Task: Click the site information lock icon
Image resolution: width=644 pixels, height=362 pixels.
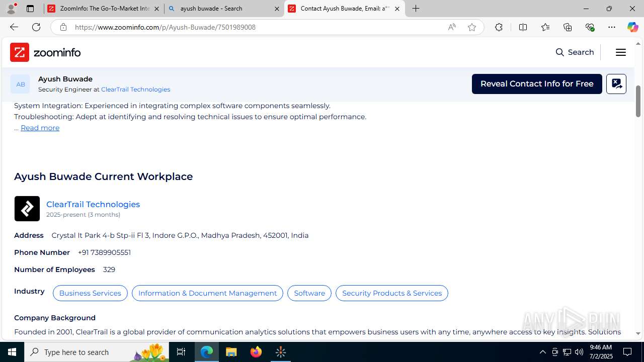Action: (x=63, y=27)
